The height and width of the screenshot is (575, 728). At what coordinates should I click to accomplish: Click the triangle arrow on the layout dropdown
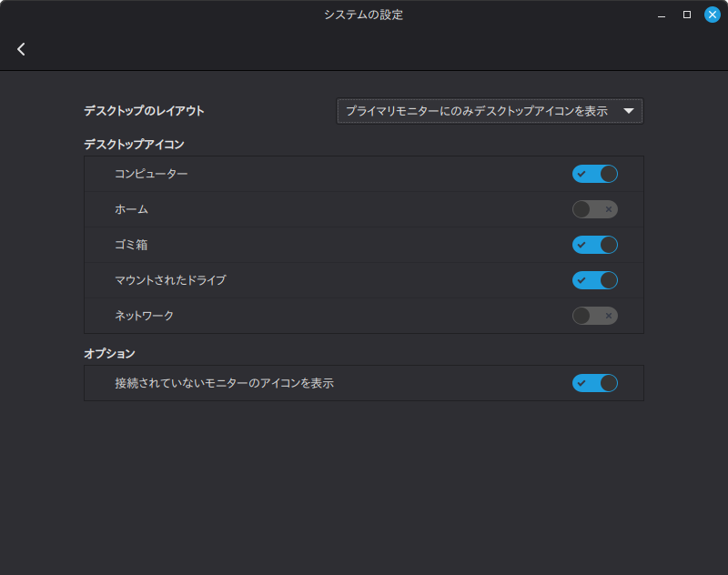click(628, 111)
